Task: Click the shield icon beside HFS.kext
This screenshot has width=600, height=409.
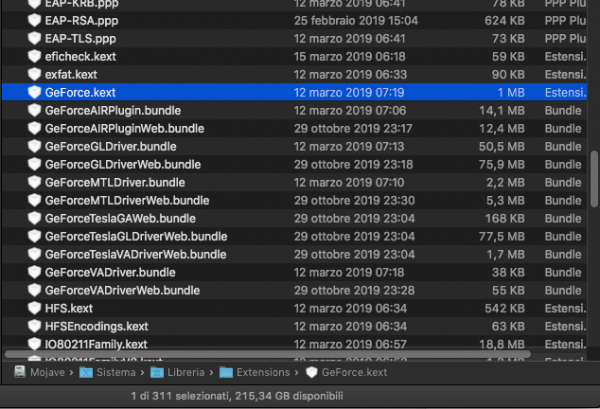Action: point(34,308)
